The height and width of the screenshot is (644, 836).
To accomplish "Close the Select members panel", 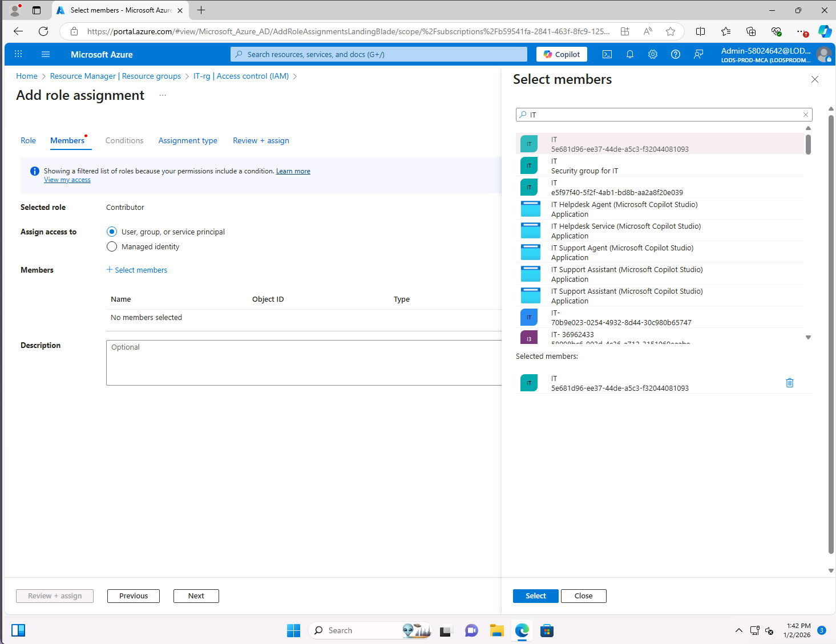I will click(815, 79).
